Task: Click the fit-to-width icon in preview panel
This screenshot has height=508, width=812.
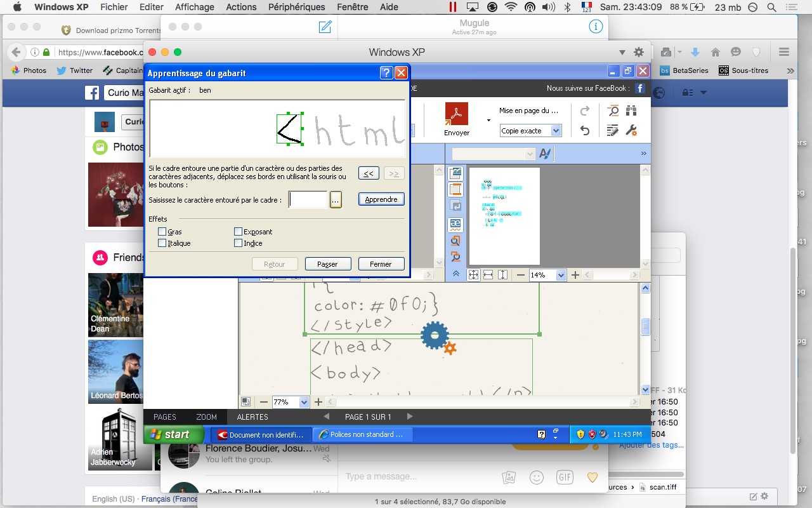Action: [x=488, y=275]
